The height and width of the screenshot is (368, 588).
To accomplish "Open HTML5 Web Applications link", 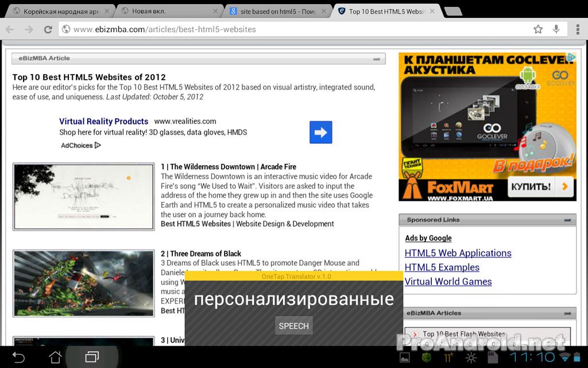I will click(458, 253).
